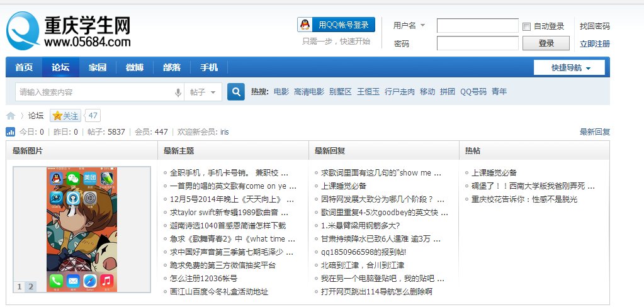Open reply qq1850966598的报到帖!
The height and width of the screenshot is (307, 644).
(x=363, y=252)
